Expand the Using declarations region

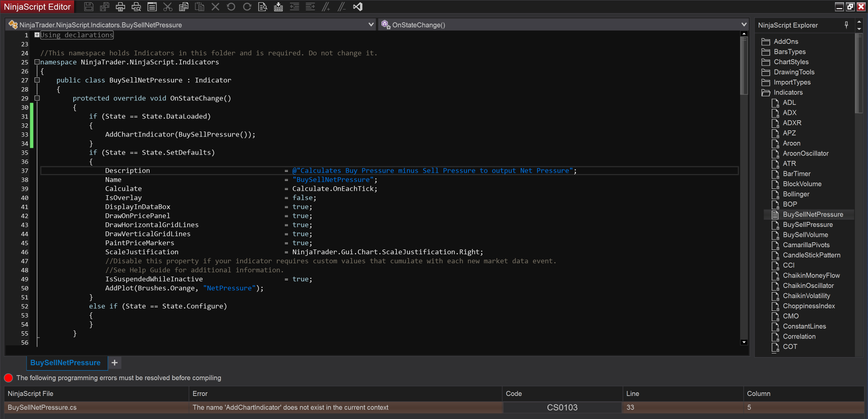point(37,35)
